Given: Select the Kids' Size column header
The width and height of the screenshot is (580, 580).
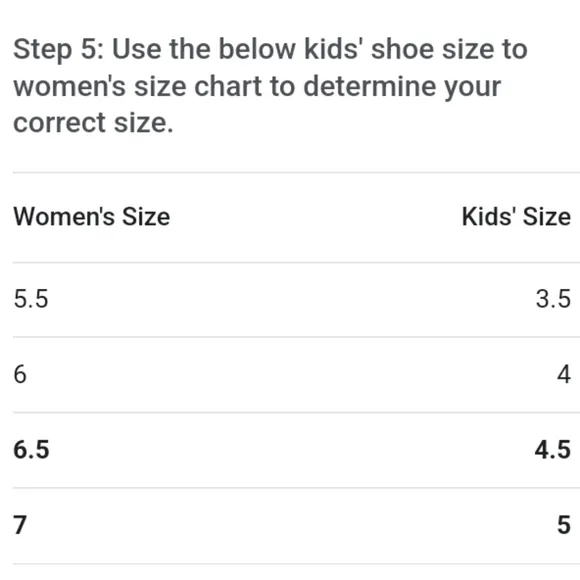Looking at the screenshot, I should [516, 216].
